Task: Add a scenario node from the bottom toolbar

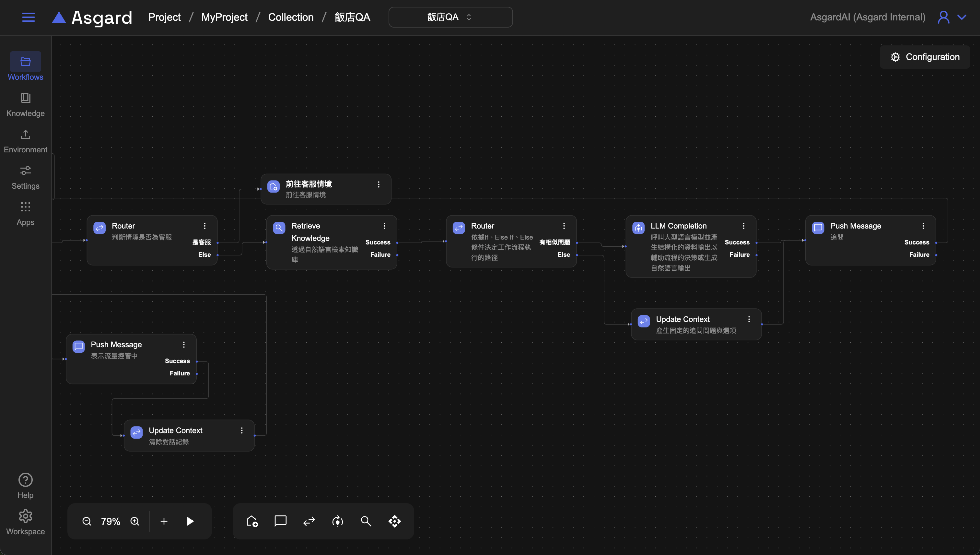Action: tap(252, 521)
